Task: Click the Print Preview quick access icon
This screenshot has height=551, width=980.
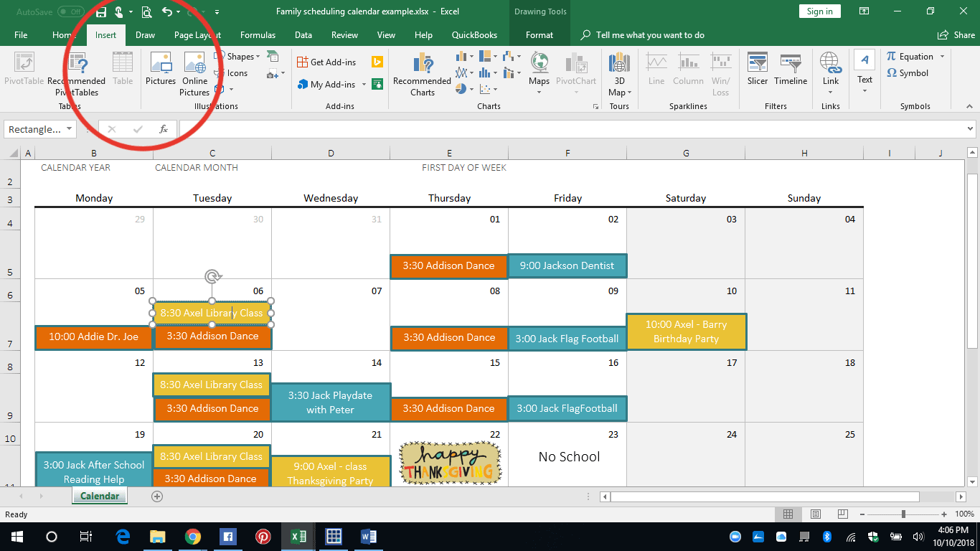Action: point(146,11)
